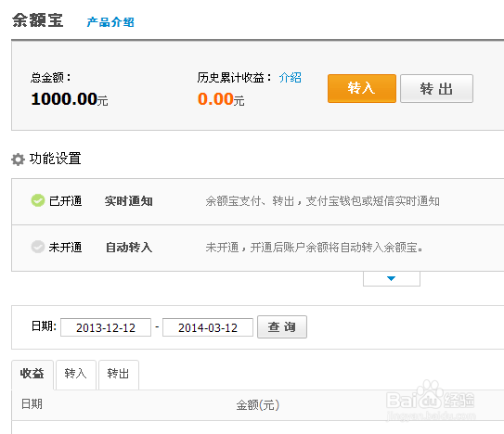Click the end date field 2014-03-12
504x434 pixels.
click(x=208, y=327)
